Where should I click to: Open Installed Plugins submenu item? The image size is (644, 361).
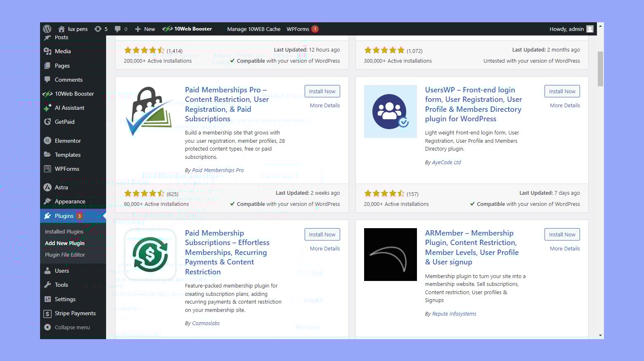pyautogui.click(x=64, y=231)
